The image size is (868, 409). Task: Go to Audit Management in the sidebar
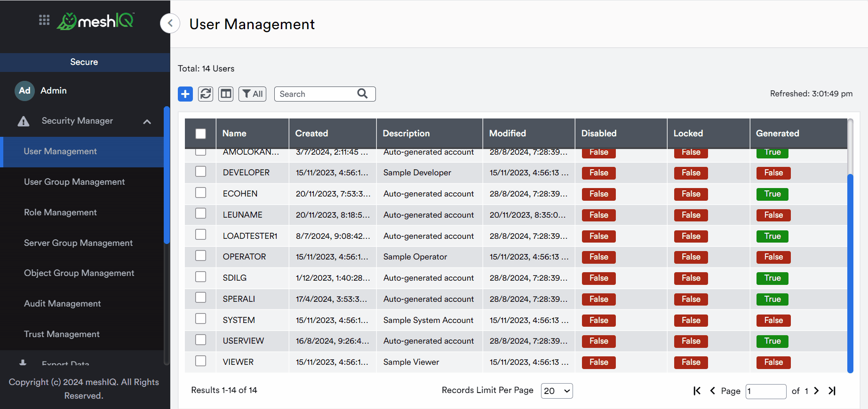tap(63, 304)
